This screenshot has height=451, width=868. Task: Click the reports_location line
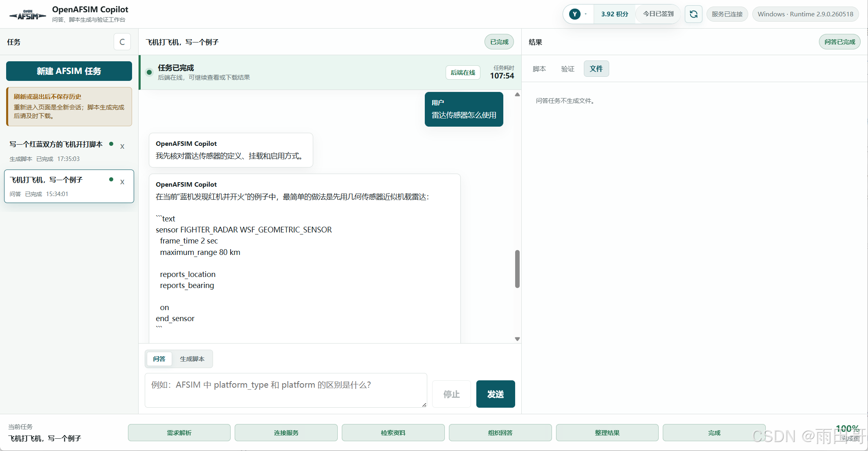(x=188, y=274)
